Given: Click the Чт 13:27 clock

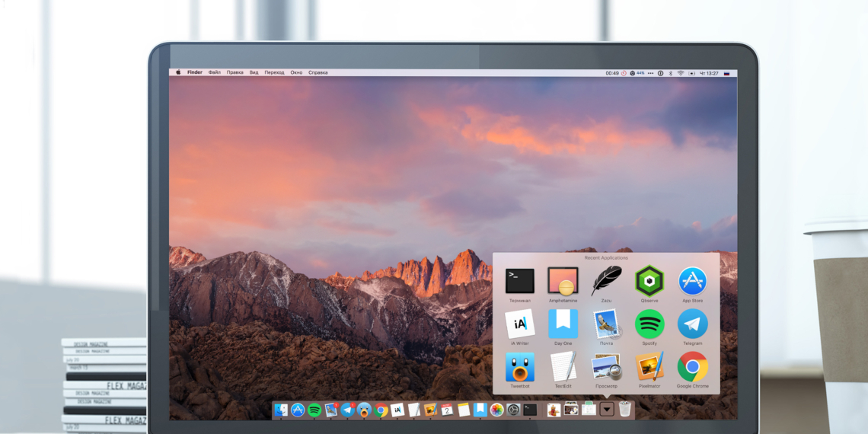Looking at the screenshot, I should coord(707,73).
